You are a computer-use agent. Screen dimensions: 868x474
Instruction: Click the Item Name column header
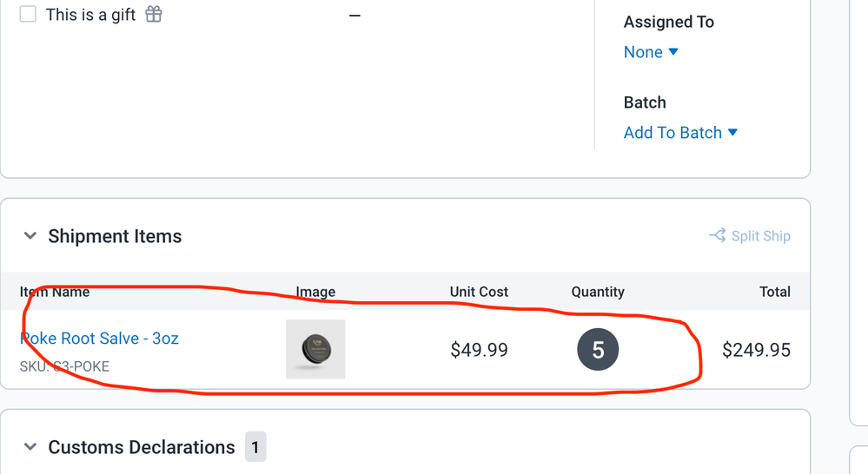(x=55, y=292)
